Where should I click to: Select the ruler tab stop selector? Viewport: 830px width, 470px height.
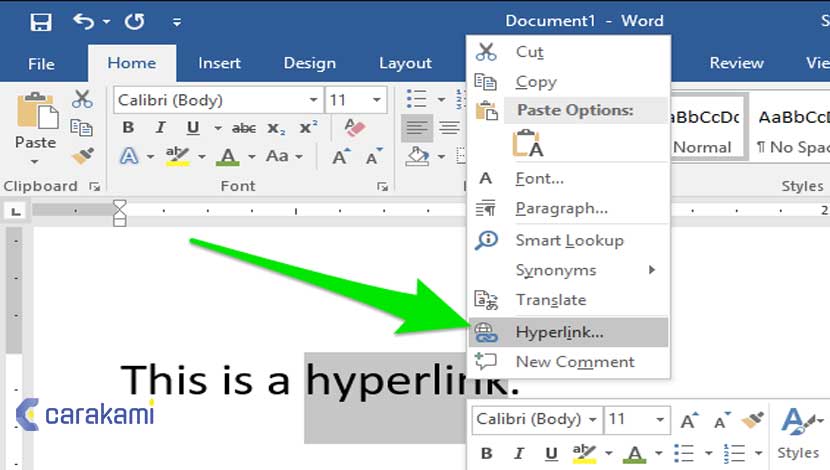pos(16,212)
